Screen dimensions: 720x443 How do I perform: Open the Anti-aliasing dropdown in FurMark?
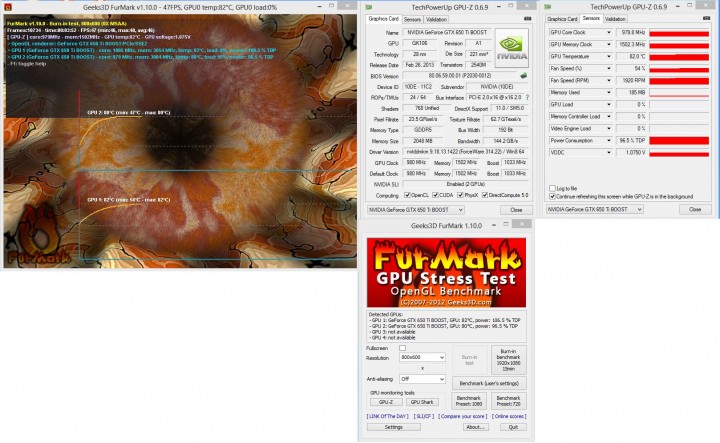coord(422,379)
